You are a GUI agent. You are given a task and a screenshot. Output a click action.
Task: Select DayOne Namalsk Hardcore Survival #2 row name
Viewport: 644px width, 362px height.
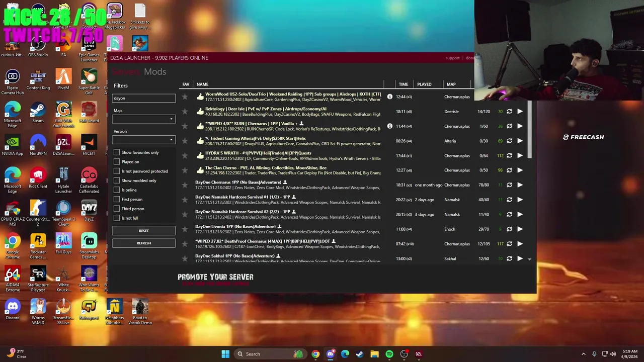pyautogui.click(x=243, y=212)
